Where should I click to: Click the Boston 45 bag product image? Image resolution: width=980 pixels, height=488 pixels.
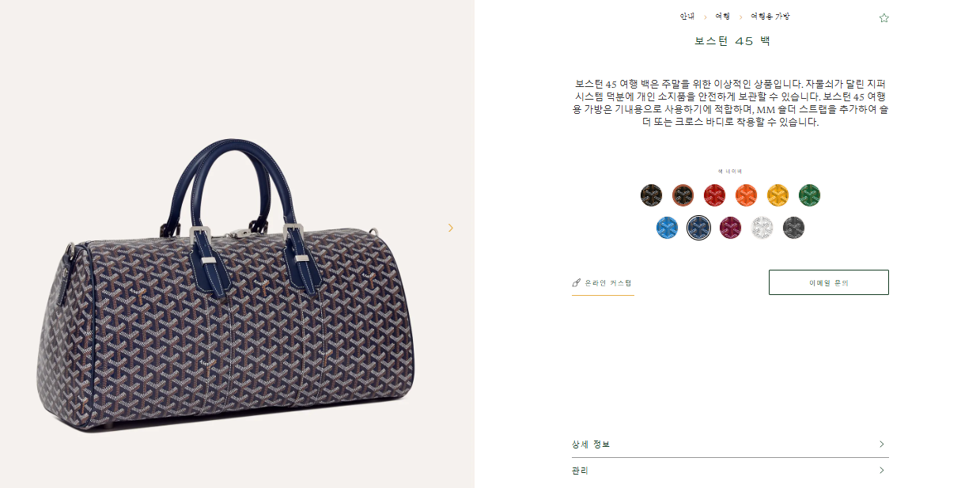[225, 285]
